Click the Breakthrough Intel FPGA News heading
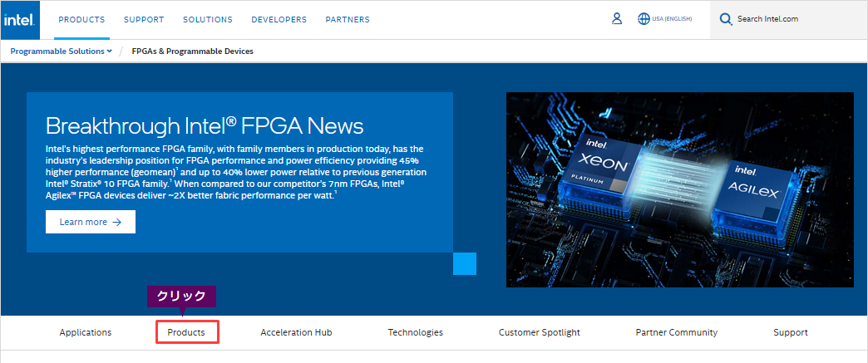 pos(205,125)
